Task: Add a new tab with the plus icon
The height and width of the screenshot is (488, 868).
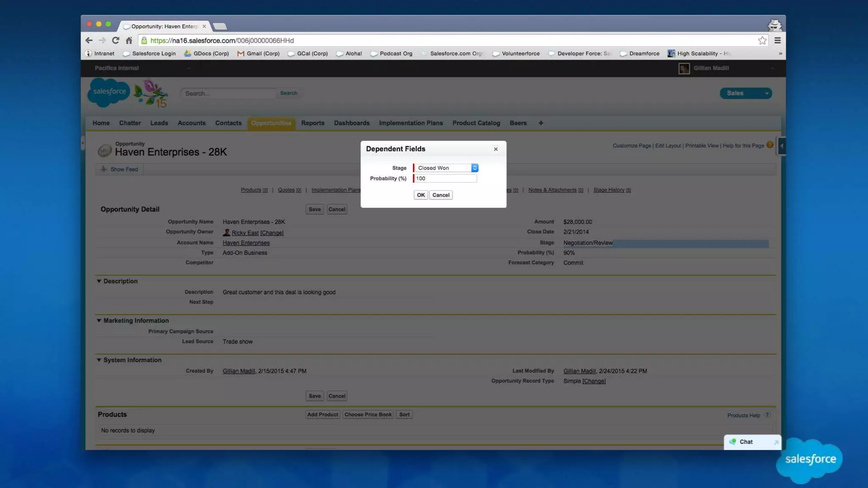Action: pyautogui.click(x=541, y=123)
